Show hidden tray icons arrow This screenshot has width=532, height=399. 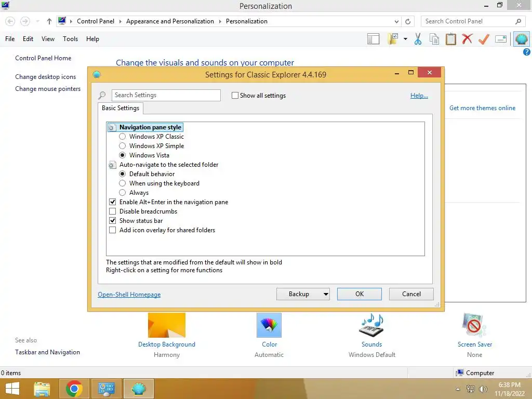(x=458, y=389)
